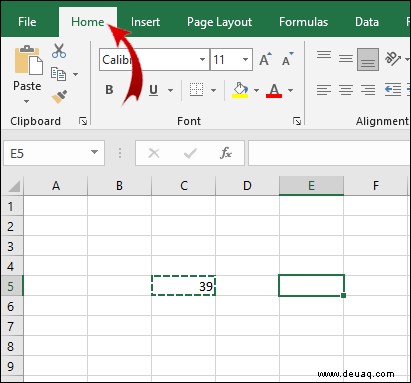Open the font size dropdown
The image size is (411, 383).
(x=245, y=59)
